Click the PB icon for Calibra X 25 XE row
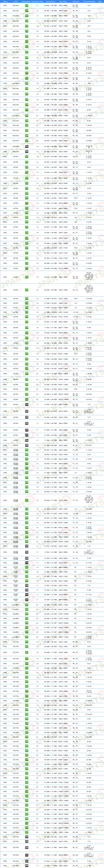The width and height of the screenshot is (104, 868). tap(27, 637)
